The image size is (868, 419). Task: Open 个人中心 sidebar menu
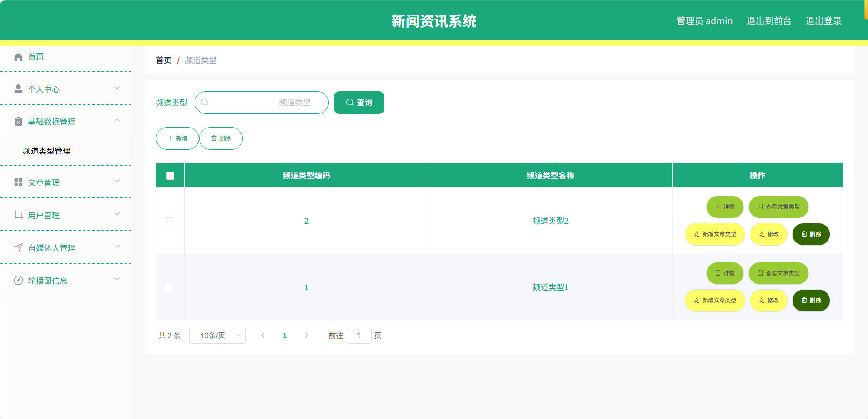[x=65, y=89]
